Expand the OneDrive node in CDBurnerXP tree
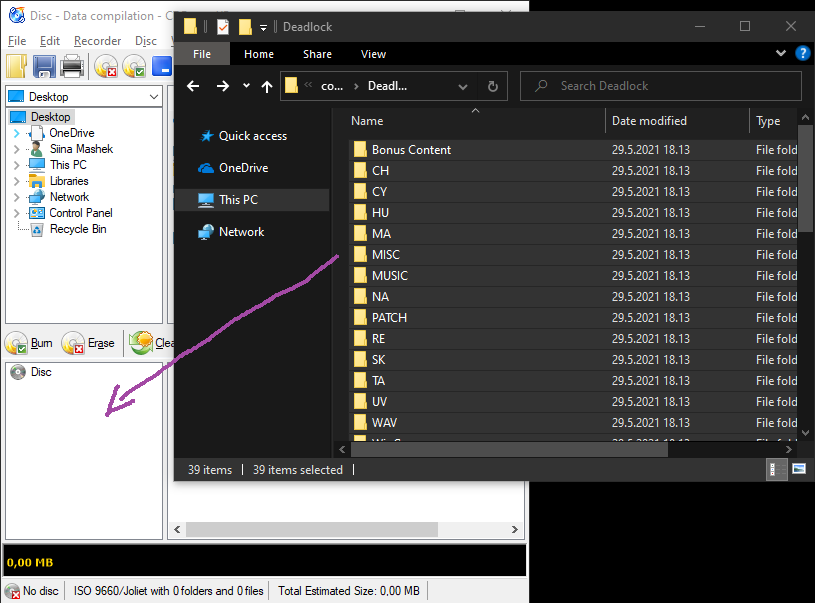This screenshot has width=815, height=603. 17,133
